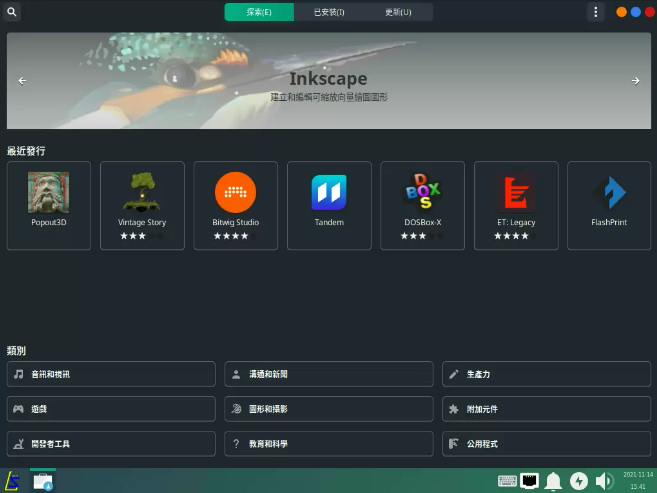This screenshot has width=657, height=493.
Task: Click the utilities category icon
Action: [454, 444]
